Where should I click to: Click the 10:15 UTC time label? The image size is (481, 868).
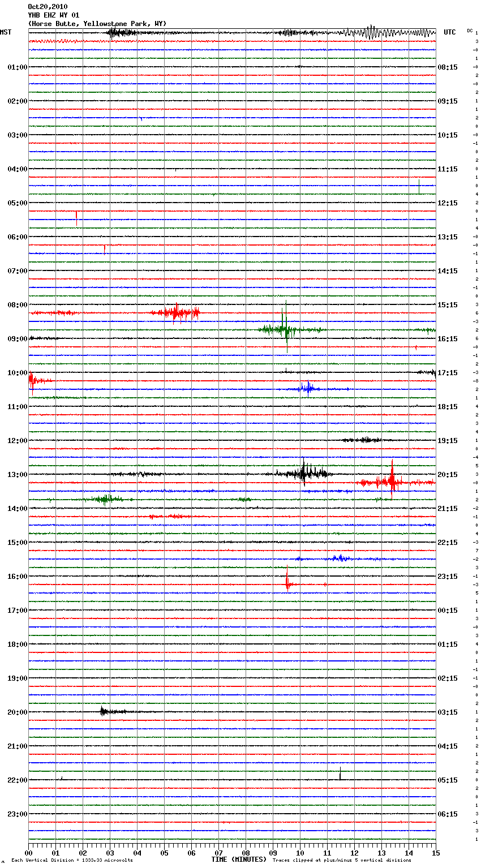point(448,135)
